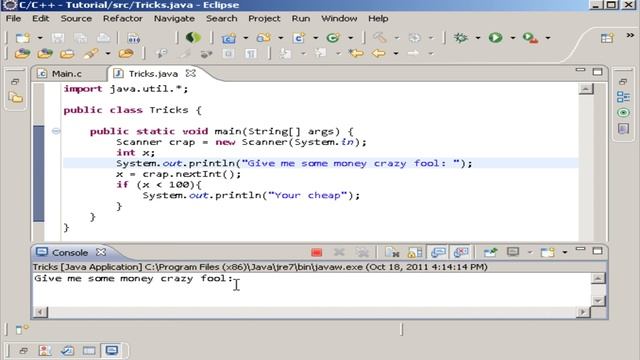The height and width of the screenshot is (360, 640).
Task: Restore the left minimized view stack
Action: (15, 82)
